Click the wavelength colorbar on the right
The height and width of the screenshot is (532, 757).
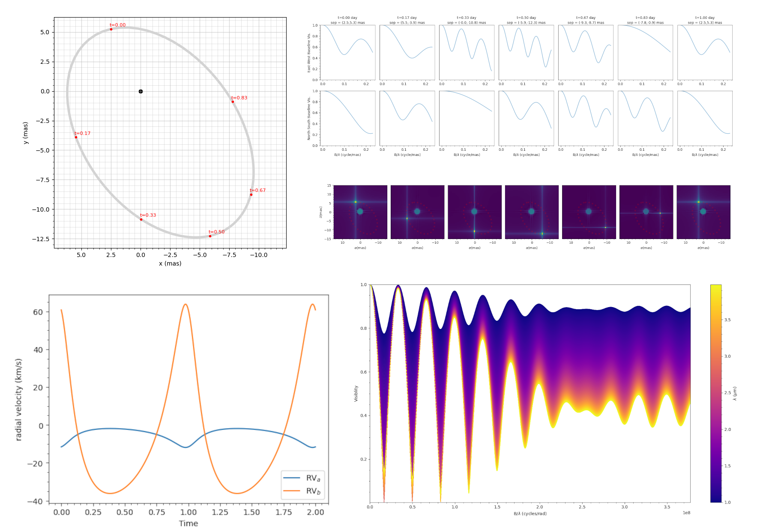[x=715, y=393]
